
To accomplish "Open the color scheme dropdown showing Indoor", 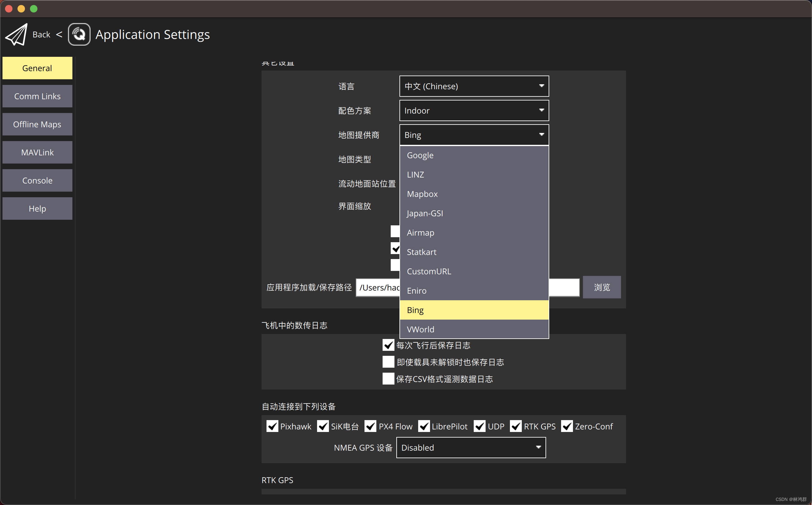I will click(474, 110).
